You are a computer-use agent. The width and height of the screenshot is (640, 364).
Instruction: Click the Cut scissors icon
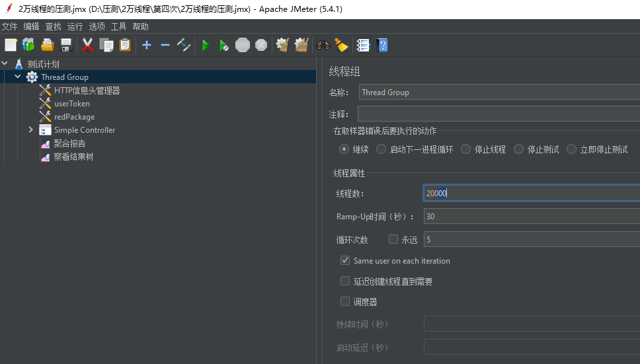click(87, 45)
